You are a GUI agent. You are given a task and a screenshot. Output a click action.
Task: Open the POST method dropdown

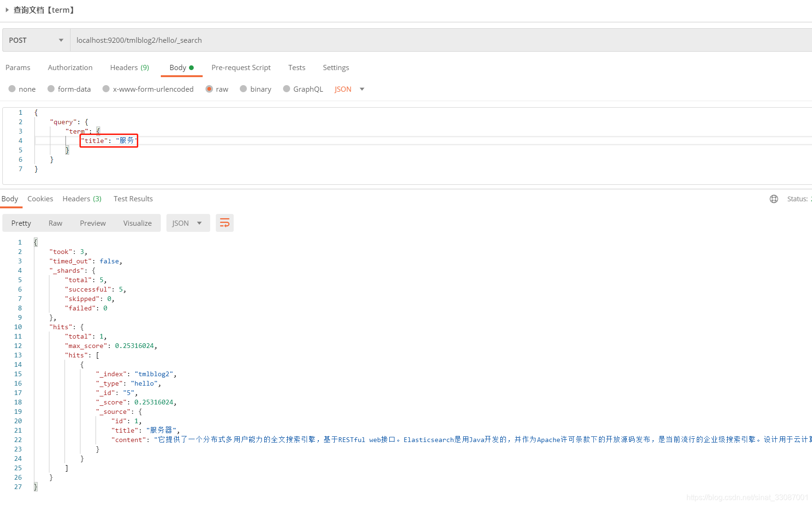point(36,40)
